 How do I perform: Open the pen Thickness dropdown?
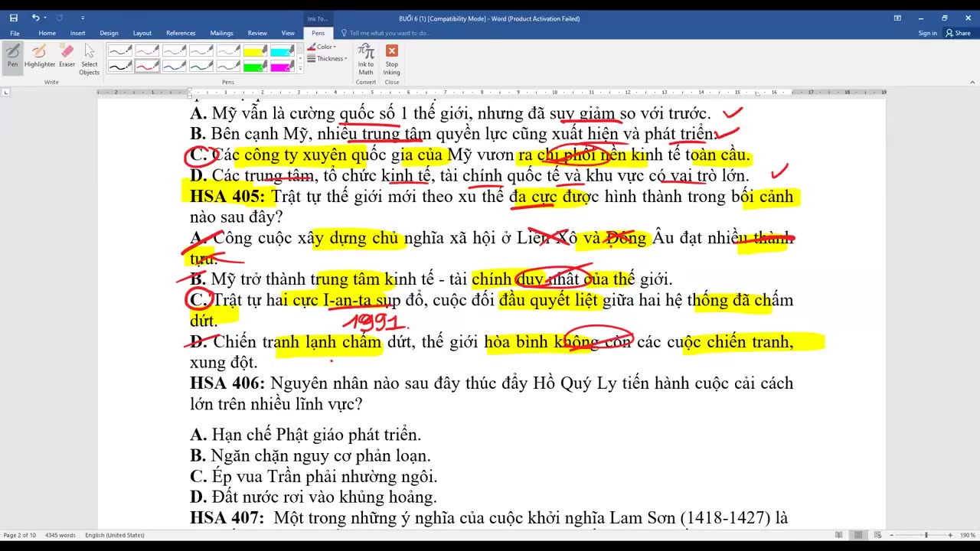tap(328, 59)
